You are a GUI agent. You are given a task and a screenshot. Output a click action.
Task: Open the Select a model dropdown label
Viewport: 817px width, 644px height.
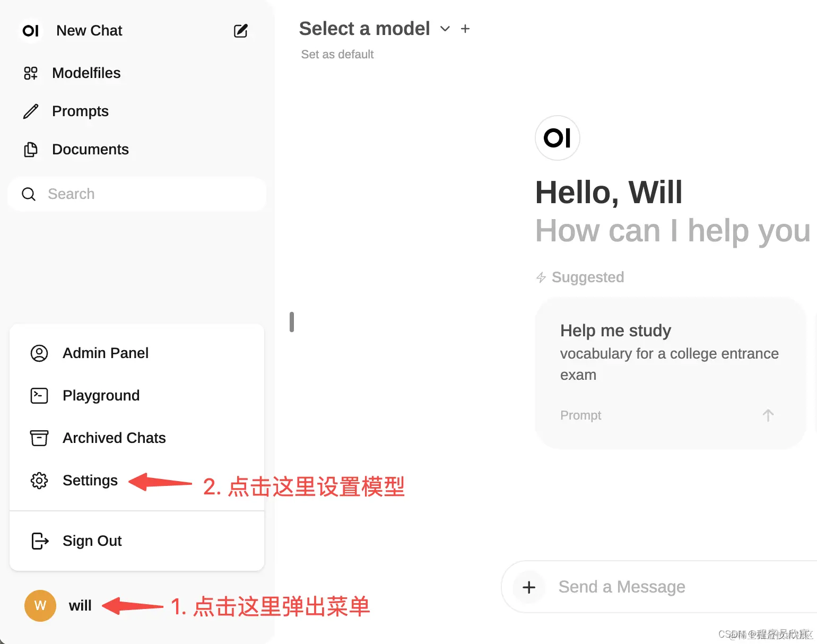[x=364, y=29]
